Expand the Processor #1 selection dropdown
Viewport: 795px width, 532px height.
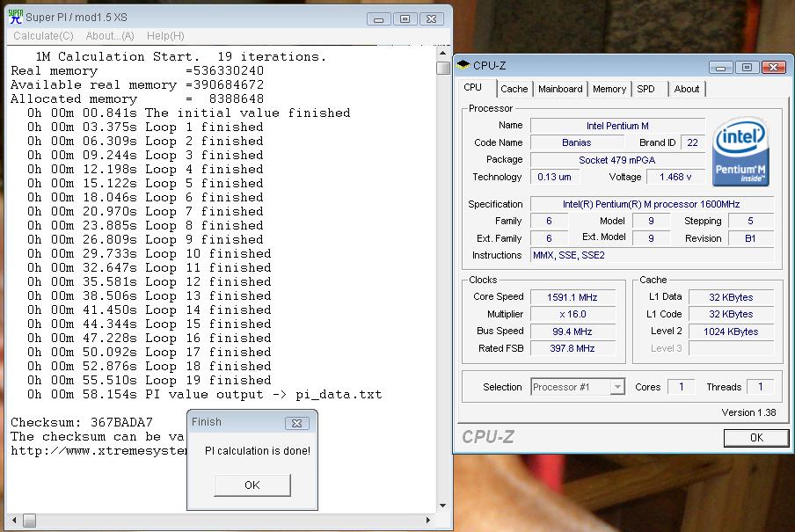(x=617, y=387)
